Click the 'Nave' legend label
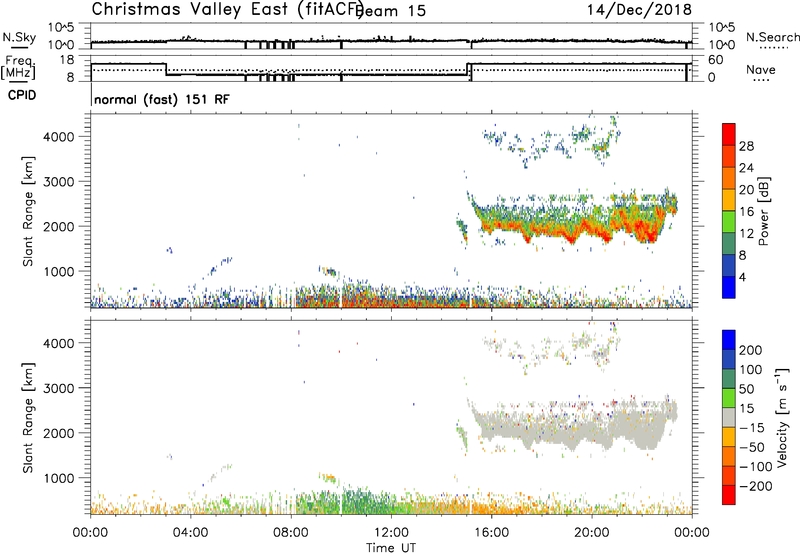Screen dimensions: 800x554 click(761, 70)
